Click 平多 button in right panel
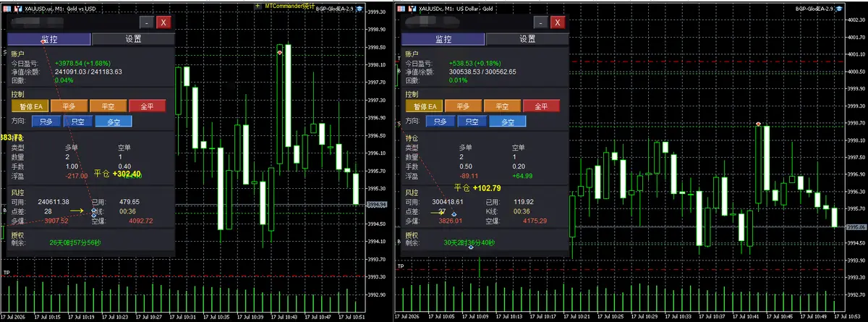 [464, 106]
